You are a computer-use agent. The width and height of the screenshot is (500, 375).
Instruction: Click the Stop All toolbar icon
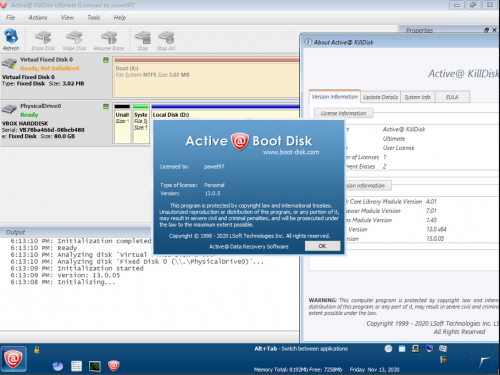pyautogui.click(x=166, y=40)
